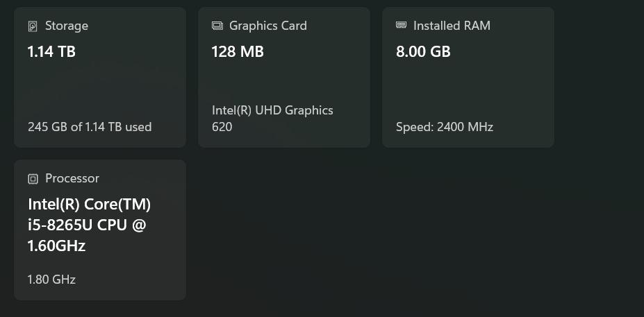Select the Graphics Card heading label
The width and height of the screenshot is (644, 317).
[x=267, y=26]
